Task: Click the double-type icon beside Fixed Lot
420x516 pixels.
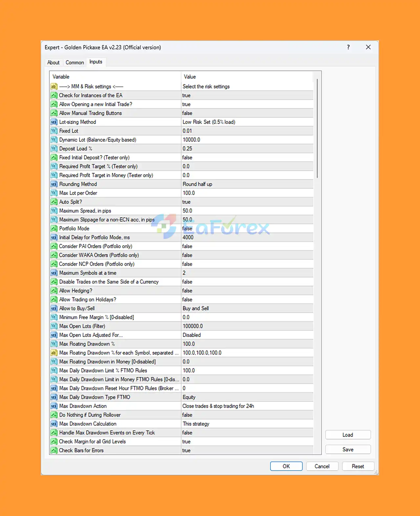Action: click(x=54, y=131)
